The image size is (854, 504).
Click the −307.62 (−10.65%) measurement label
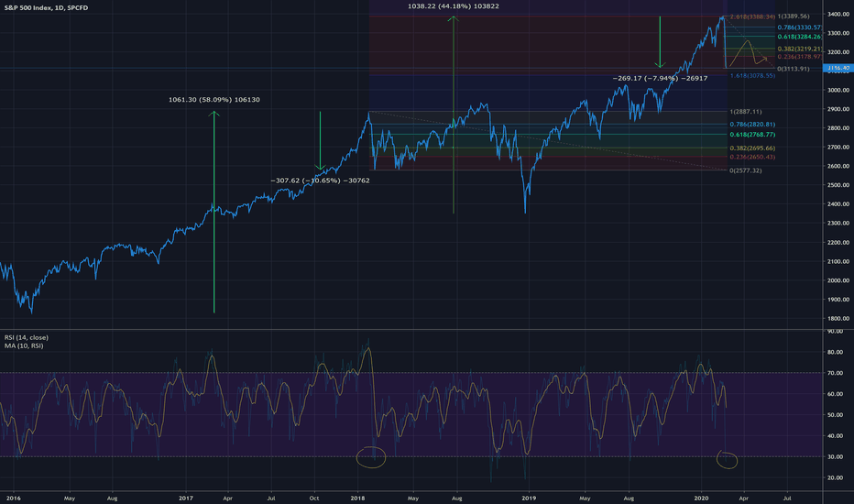coord(321,181)
